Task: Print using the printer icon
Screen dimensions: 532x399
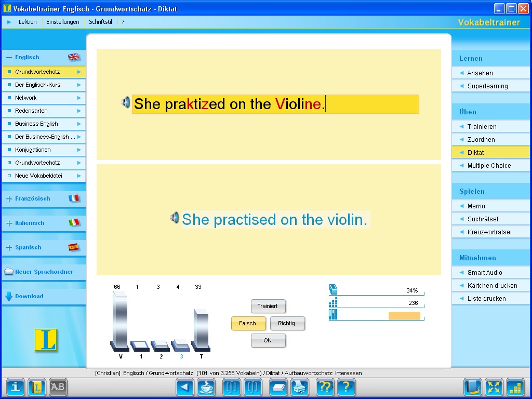Action: (x=300, y=387)
